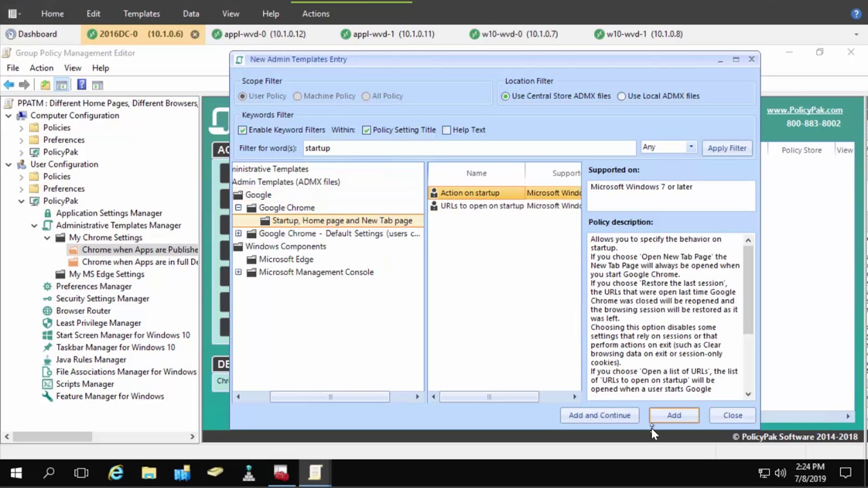Select the Java Rules Manager coffee cup icon
The width and height of the screenshot is (868, 488).
click(x=47, y=359)
